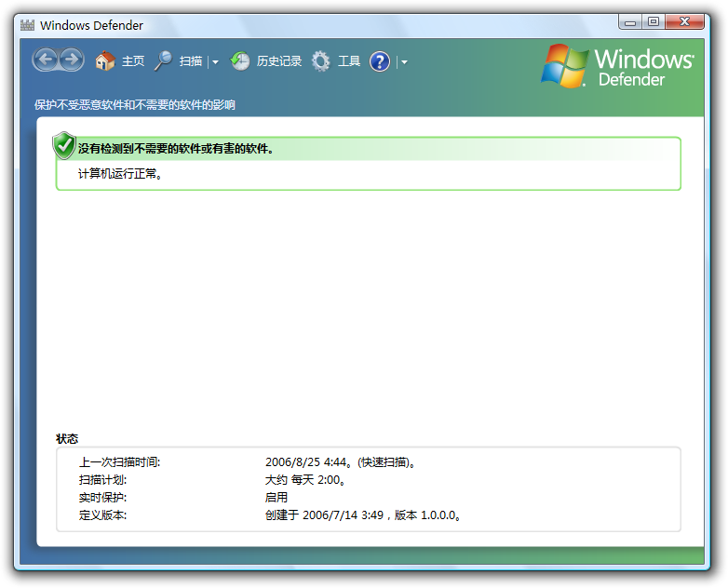This screenshot has height=588, width=728.
Task: Select the text 没有检测到不需要的软件或有害的软件
Action: point(176,149)
